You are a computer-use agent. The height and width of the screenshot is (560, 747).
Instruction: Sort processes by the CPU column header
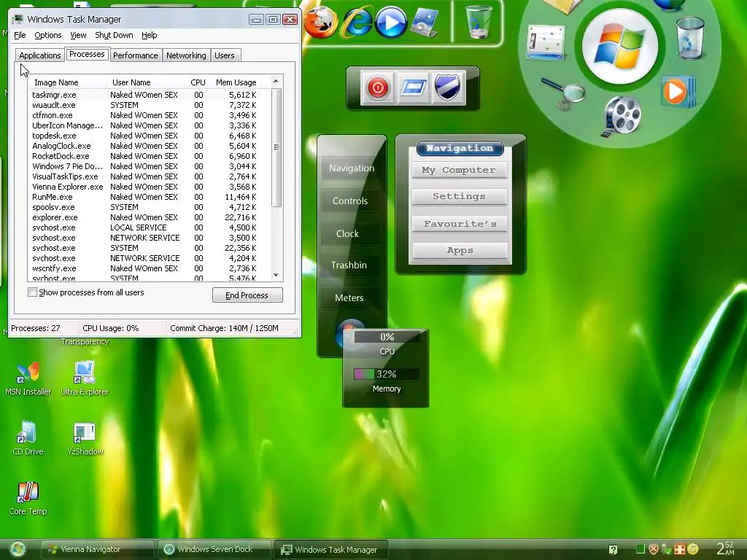[197, 82]
